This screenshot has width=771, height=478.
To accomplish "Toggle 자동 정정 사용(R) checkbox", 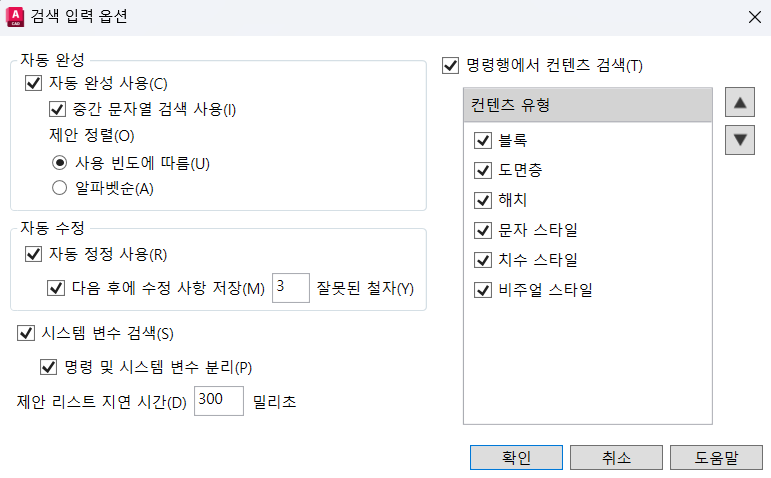I will (x=33, y=254).
